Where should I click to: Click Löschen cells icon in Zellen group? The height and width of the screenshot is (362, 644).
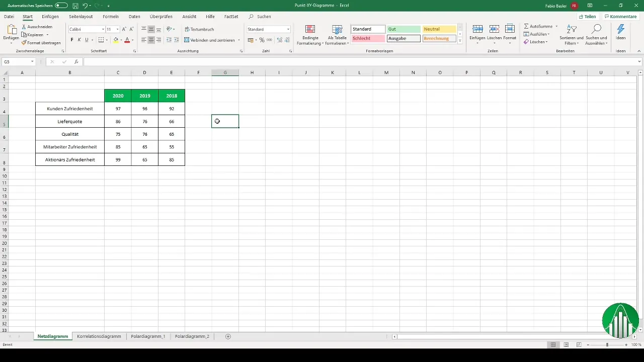[494, 29]
